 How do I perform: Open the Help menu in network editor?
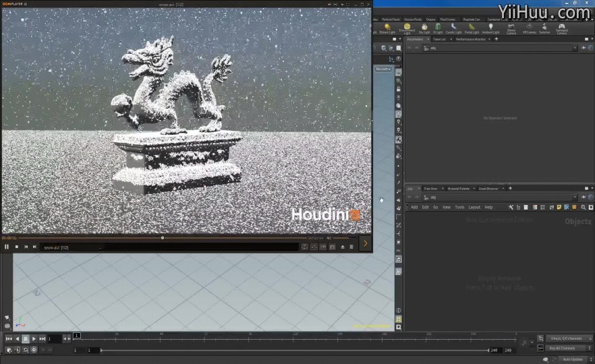[488, 208]
